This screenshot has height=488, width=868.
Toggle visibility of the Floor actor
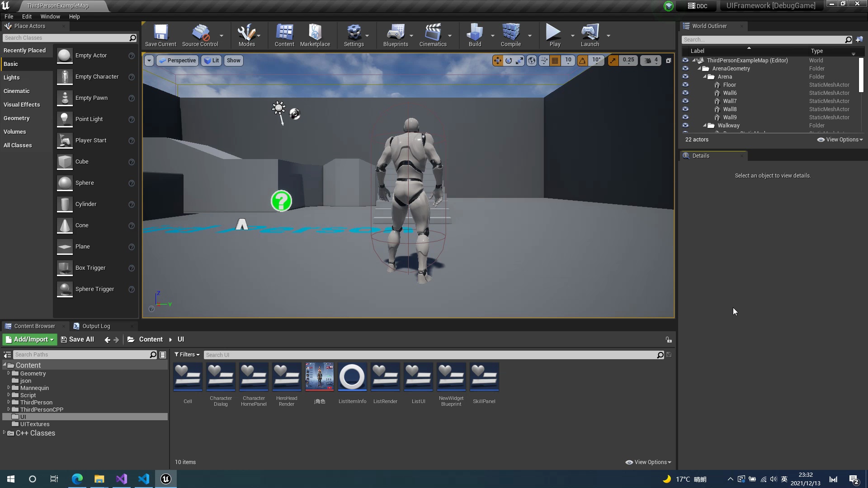point(685,85)
